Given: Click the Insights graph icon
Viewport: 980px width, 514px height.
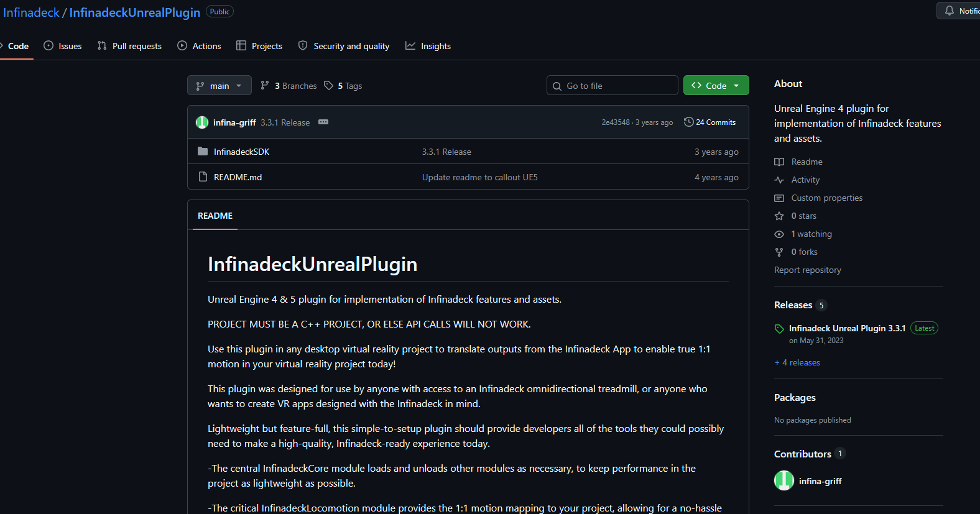Looking at the screenshot, I should 410,45.
